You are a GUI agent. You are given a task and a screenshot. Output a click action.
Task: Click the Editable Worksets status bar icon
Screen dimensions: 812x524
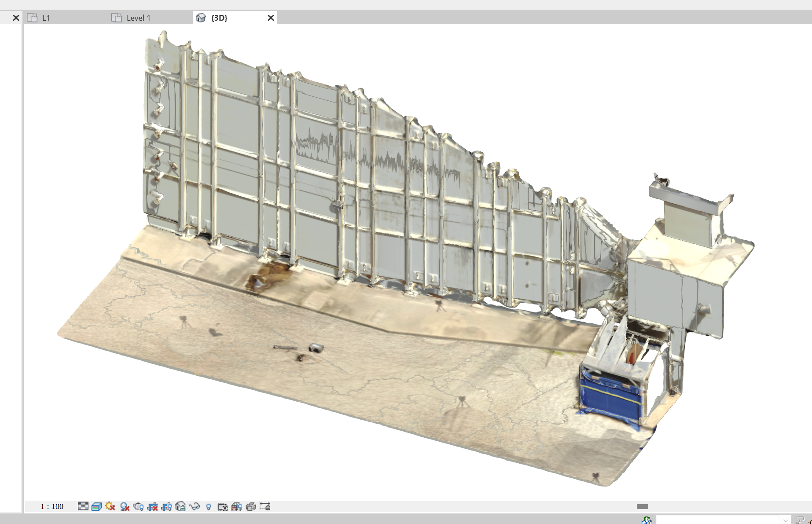pyautogui.click(x=647, y=520)
